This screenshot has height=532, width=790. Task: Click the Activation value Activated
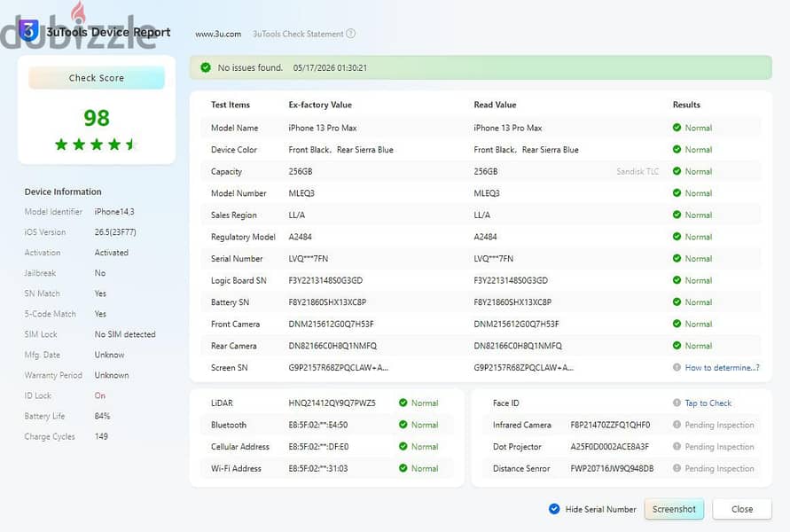point(112,253)
